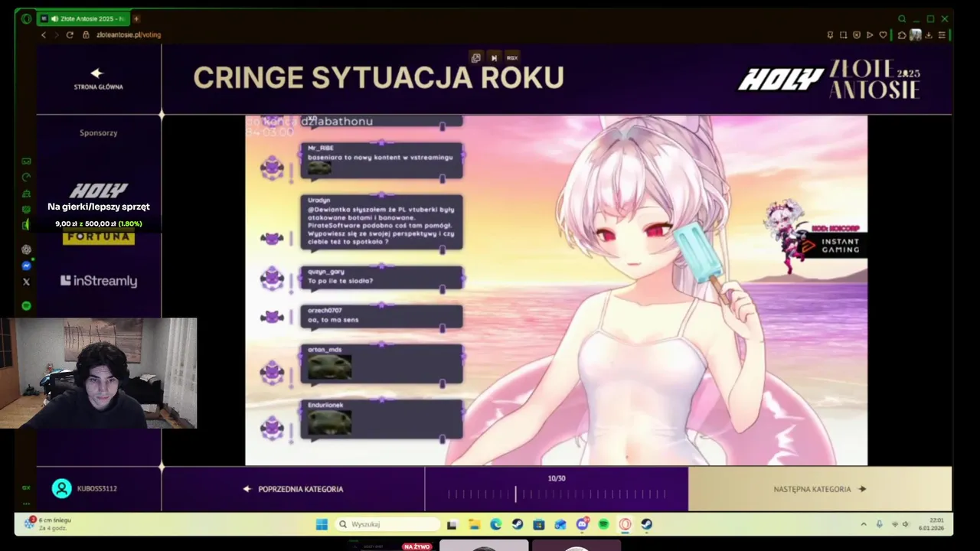
Task: Go to Strona Główna
Action: (x=98, y=79)
